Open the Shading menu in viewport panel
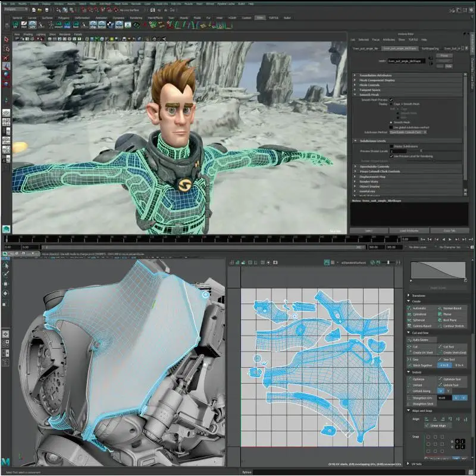 coord(28,35)
